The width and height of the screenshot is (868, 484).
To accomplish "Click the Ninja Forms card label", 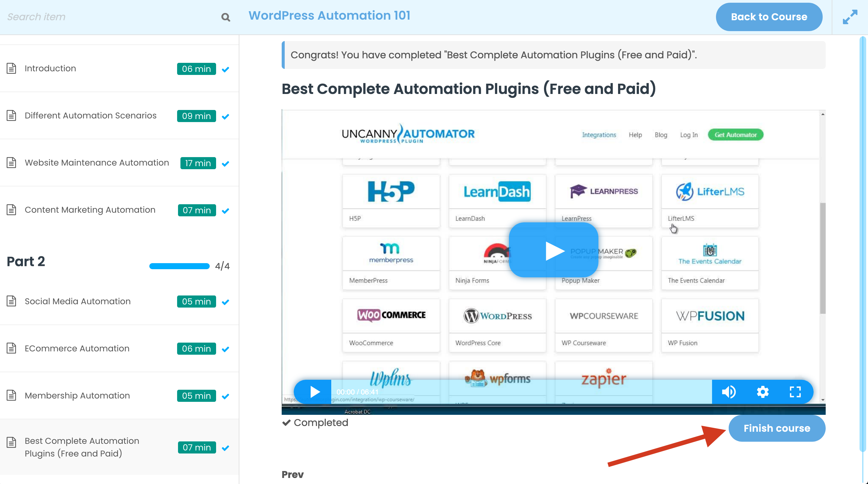I will pyautogui.click(x=472, y=280).
